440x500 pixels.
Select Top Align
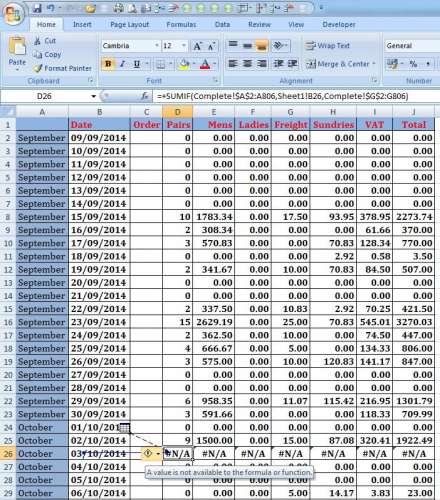click(x=233, y=45)
